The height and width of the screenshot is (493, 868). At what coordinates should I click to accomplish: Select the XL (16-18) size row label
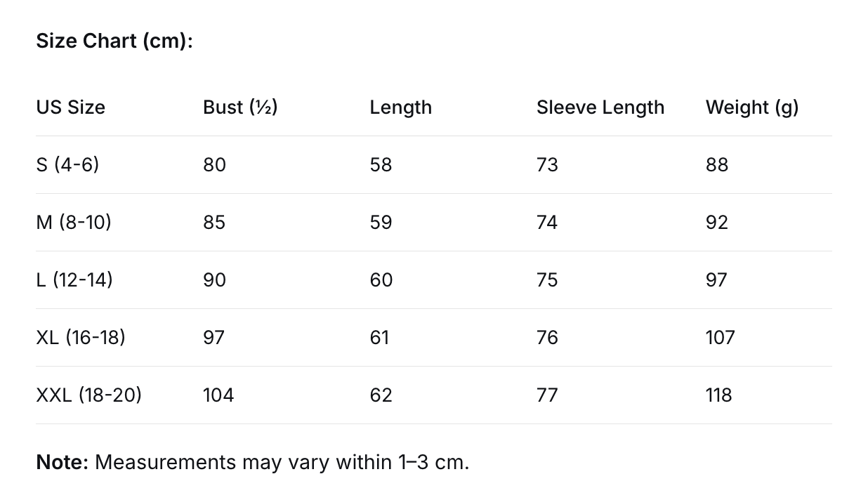81,338
